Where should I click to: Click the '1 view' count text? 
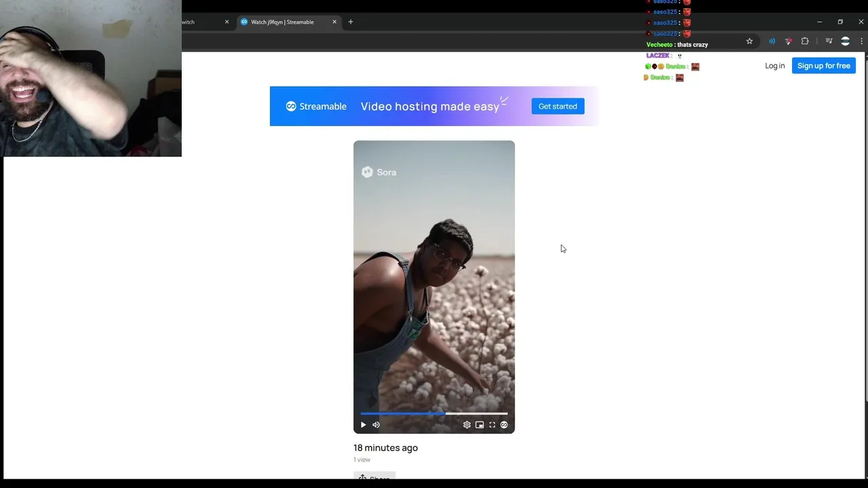click(x=361, y=460)
